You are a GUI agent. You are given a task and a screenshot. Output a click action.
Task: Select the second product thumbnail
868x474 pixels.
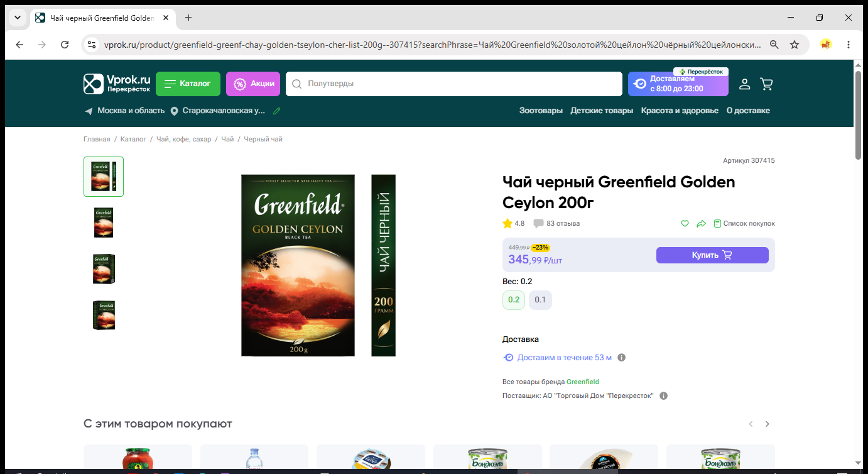click(x=104, y=223)
